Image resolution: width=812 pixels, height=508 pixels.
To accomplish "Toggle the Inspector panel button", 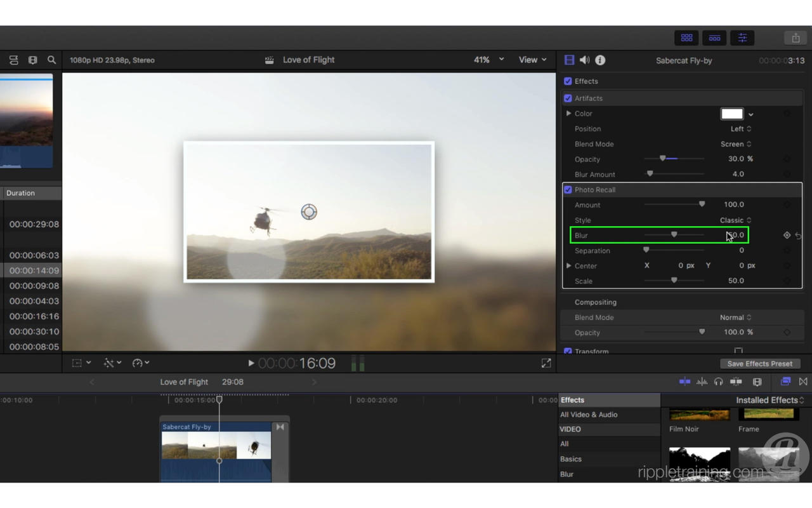I will coord(742,38).
